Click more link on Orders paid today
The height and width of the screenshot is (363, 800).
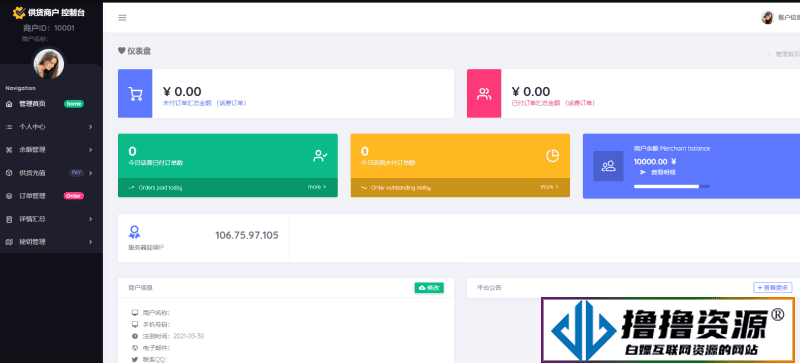click(x=317, y=187)
